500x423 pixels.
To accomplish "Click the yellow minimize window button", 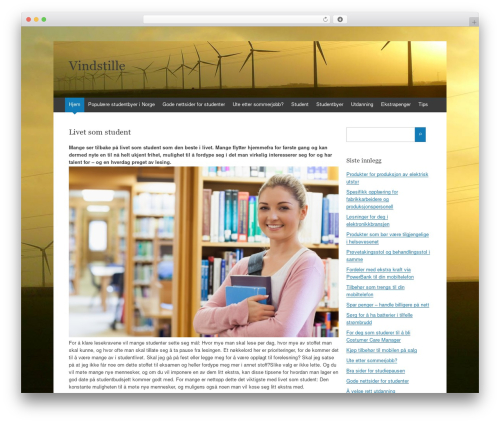I will coord(36,20).
